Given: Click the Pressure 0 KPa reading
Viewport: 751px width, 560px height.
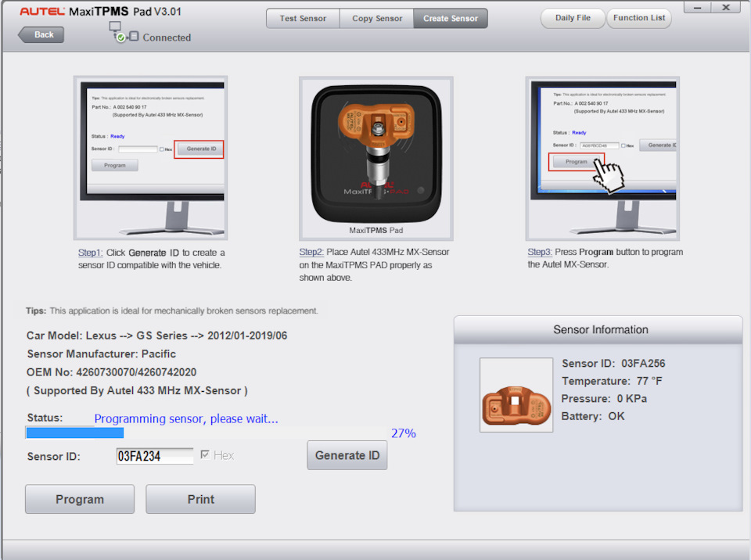Looking at the screenshot, I should (x=604, y=399).
